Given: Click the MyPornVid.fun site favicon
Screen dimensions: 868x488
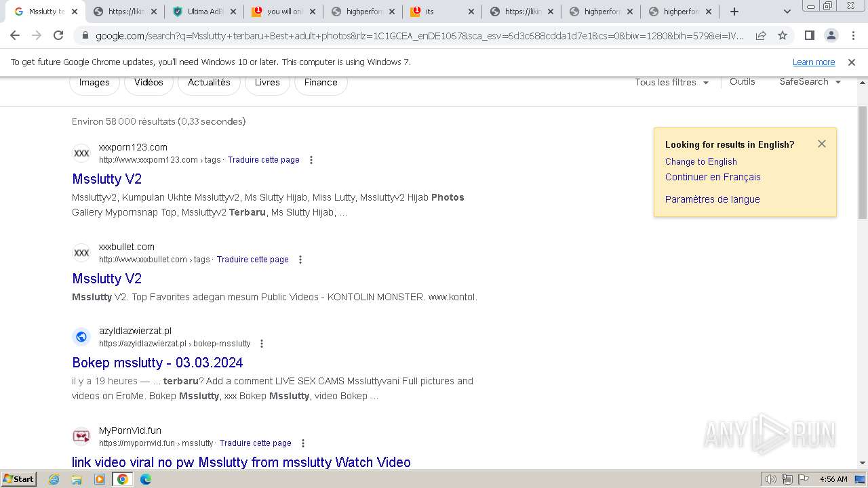Looking at the screenshot, I should (x=81, y=436).
